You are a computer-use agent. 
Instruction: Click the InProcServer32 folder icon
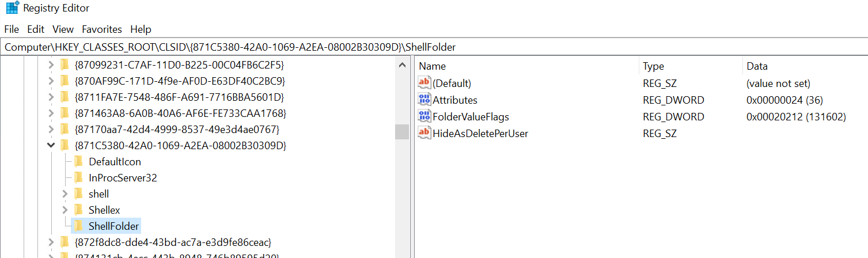(79, 177)
